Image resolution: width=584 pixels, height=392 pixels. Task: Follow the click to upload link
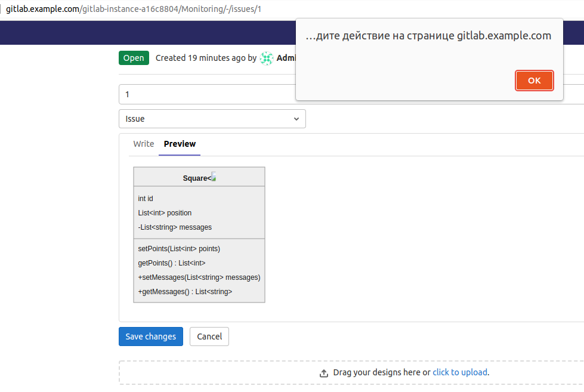pos(460,372)
